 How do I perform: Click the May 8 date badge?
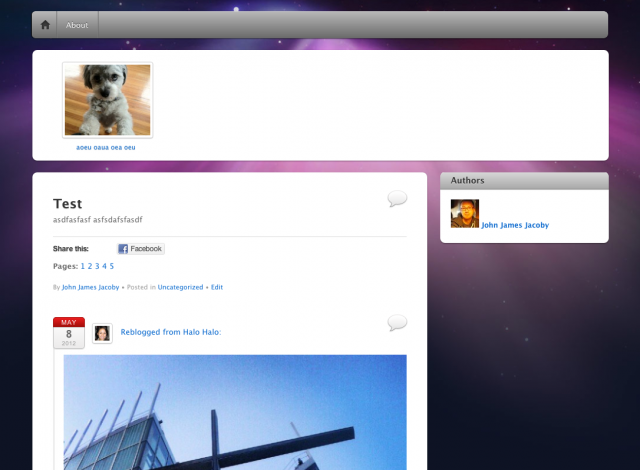tap(68, 332)
